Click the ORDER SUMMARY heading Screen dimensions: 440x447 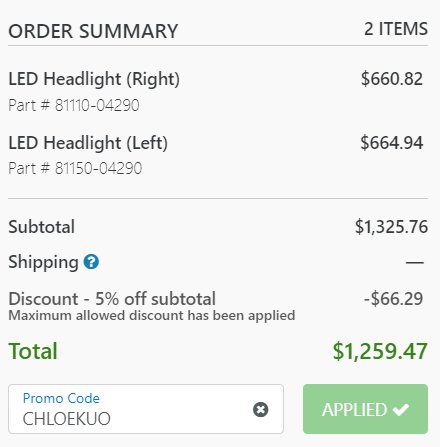tap(93, 31)
